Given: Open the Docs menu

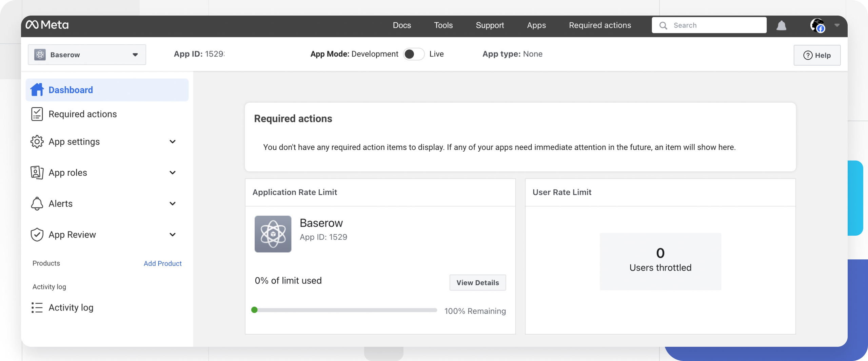Looking at the screenshot, I should [402, 25].
